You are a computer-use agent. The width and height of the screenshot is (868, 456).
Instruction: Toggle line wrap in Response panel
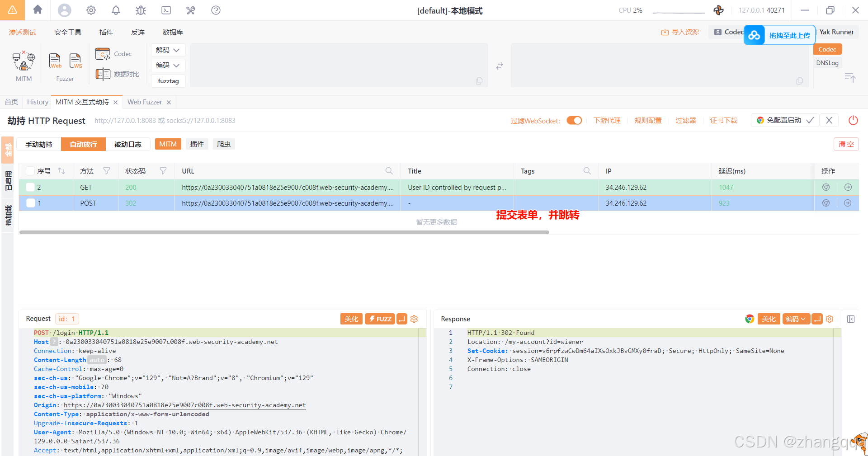pos(817,319)
